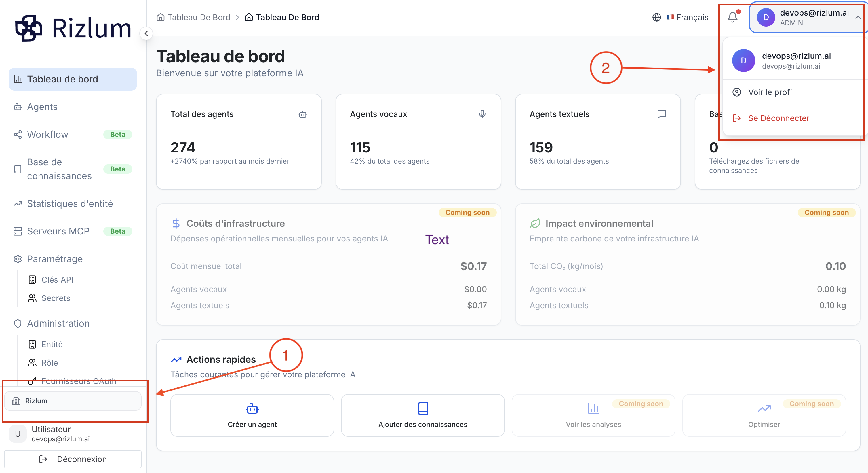Open the Rôle administration page
The image size is (868, 473).
[50, 363]
